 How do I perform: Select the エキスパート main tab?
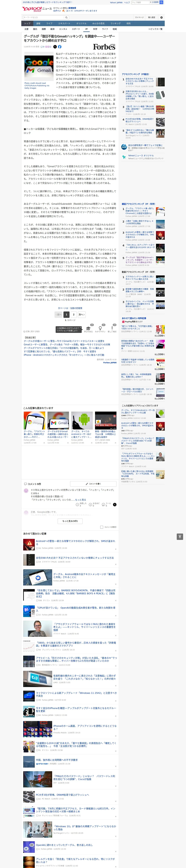(x=64, y=24)
